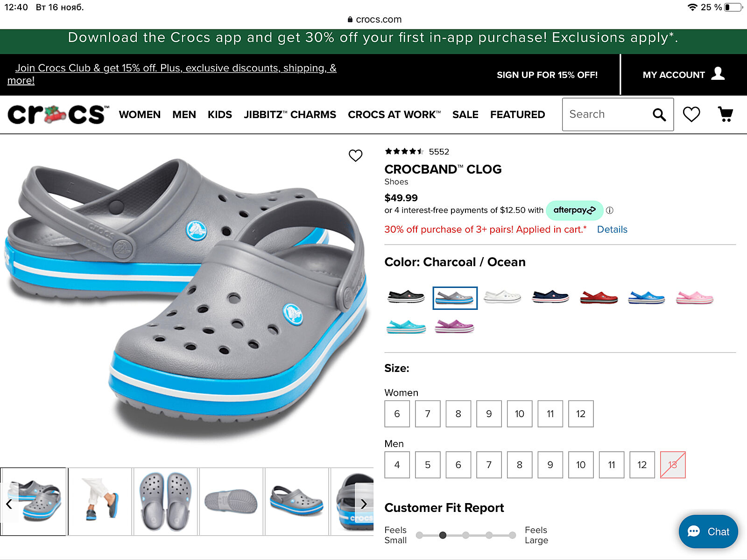
Task: Select Women size 8
Action: (458, 413)
